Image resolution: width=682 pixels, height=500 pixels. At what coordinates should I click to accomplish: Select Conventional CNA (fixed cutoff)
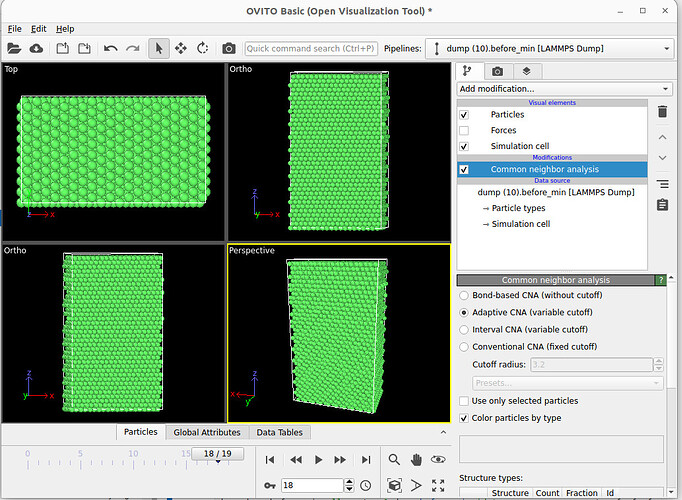tap(464, 347)
